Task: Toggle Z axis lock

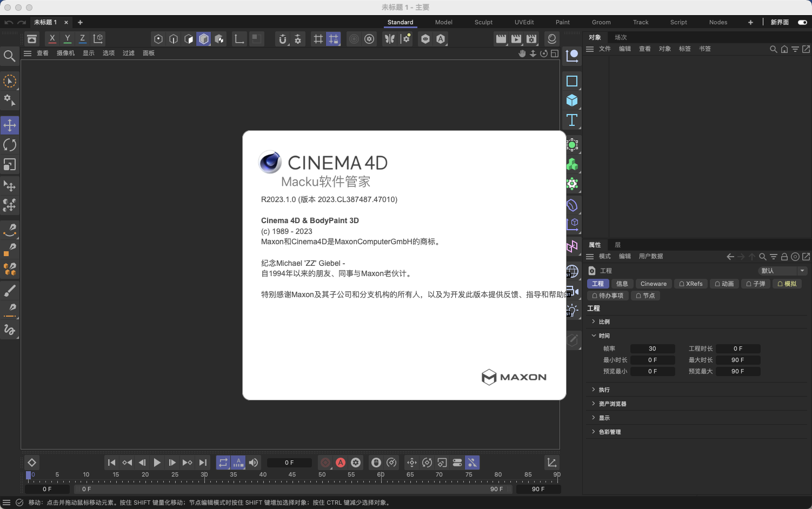Action: [x=82, y=39]
